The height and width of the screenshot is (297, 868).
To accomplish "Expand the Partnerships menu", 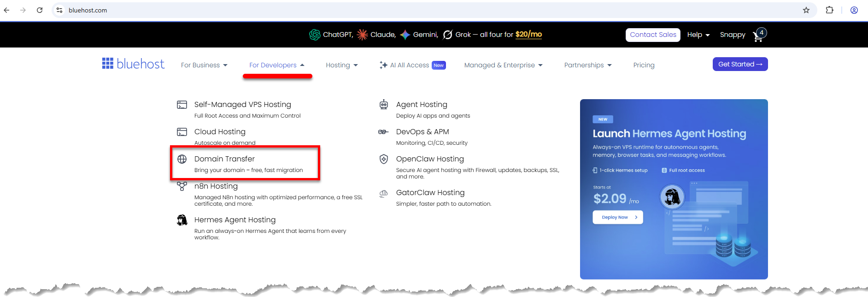I will pyautogui.click(x=588, y=65).
